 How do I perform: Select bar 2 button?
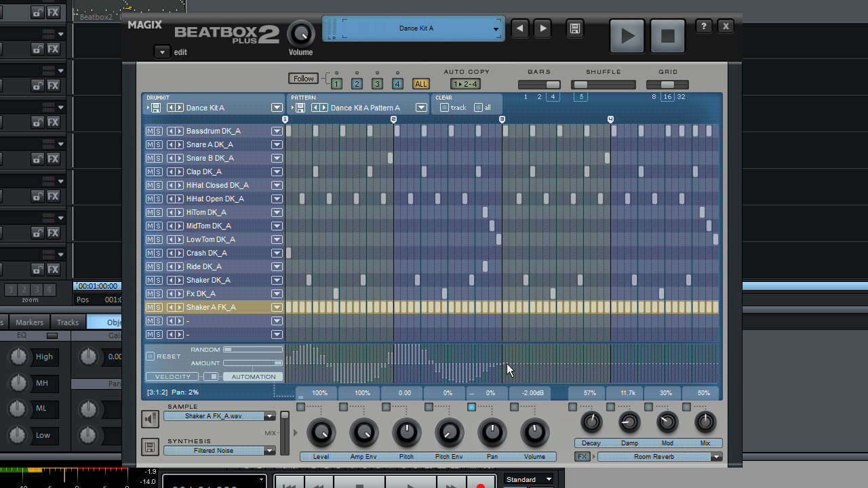coord(357,84)
